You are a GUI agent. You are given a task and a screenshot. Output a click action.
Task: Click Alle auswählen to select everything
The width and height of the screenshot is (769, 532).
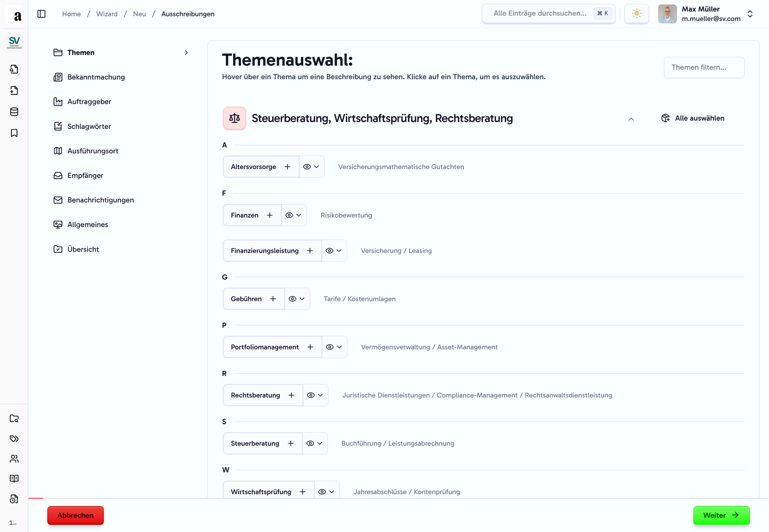[x=693, y=118]
